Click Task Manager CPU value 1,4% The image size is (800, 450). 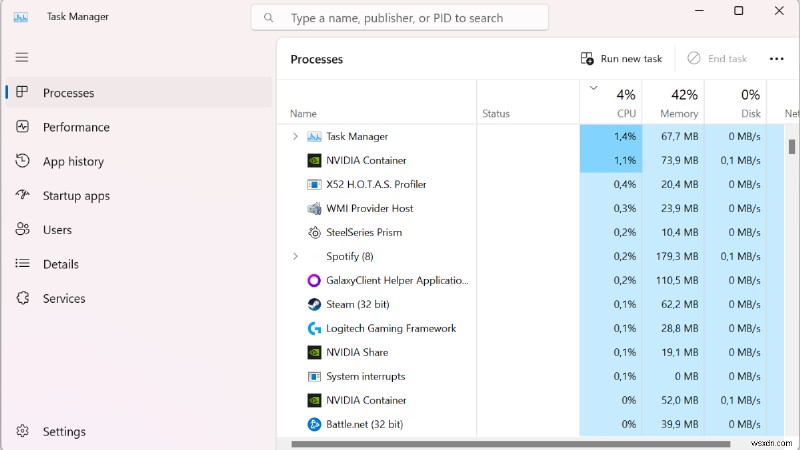point(624,136)
